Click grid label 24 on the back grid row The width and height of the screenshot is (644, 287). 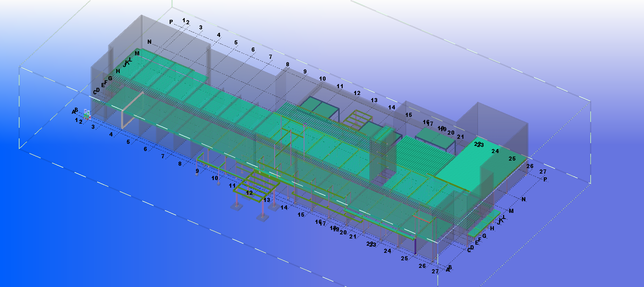tap(495, 151)
